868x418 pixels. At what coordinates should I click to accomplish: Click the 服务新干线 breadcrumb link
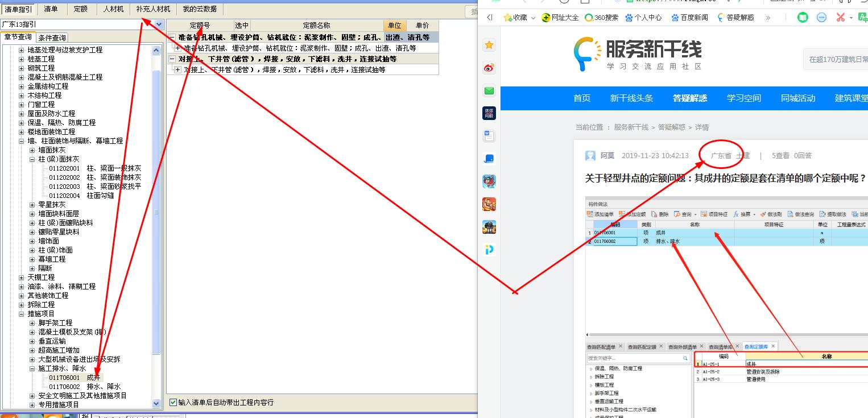[x=631, y=127]
